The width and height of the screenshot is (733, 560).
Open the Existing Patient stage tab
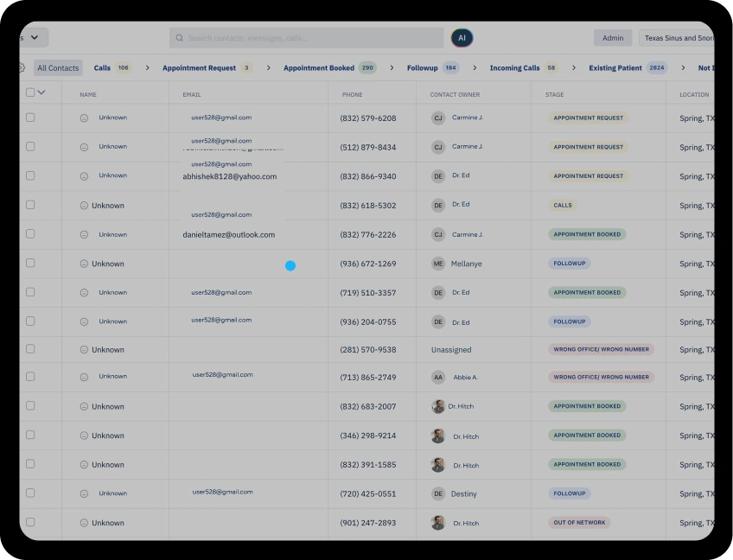coord(628,67)
